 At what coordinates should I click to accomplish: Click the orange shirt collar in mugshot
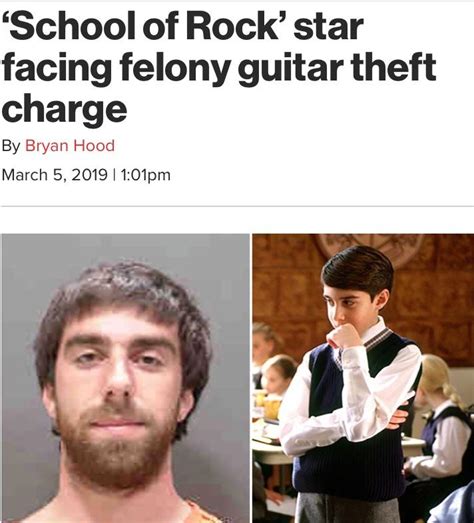pos(200,512)
